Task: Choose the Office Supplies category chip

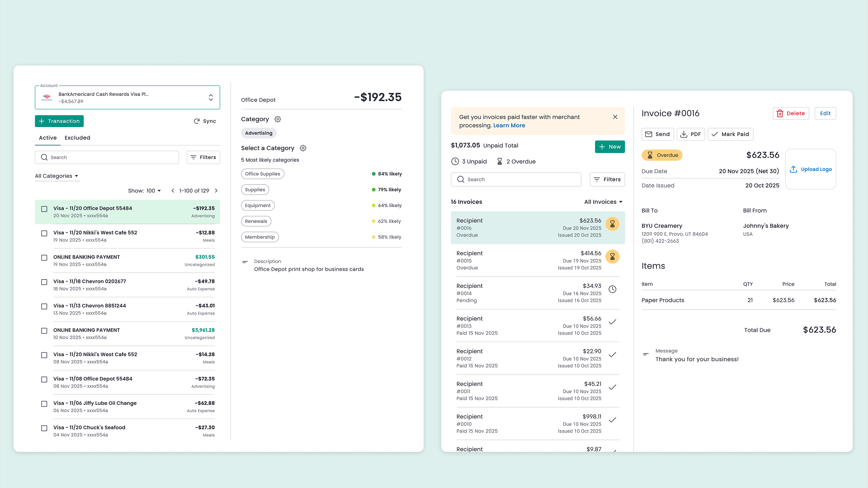Action: (x=263, y=174)
